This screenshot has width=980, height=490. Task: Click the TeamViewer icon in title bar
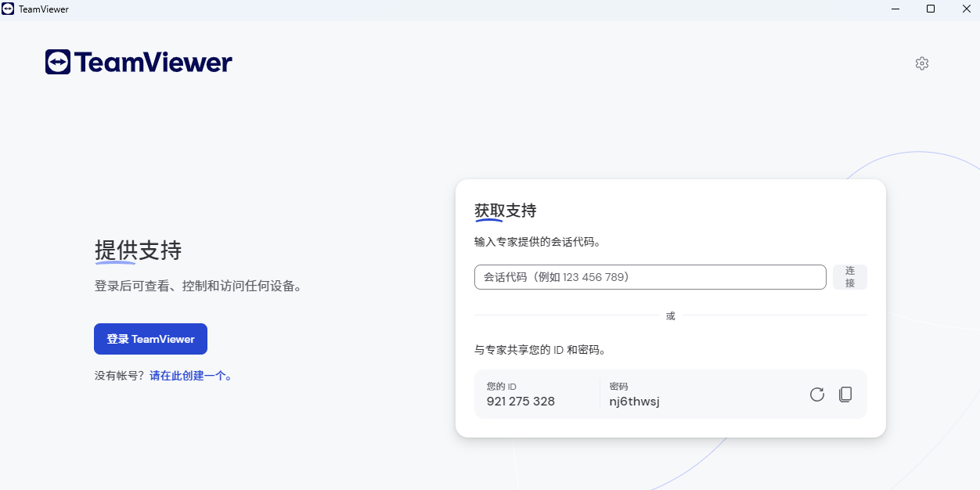[x=9, y=9]
